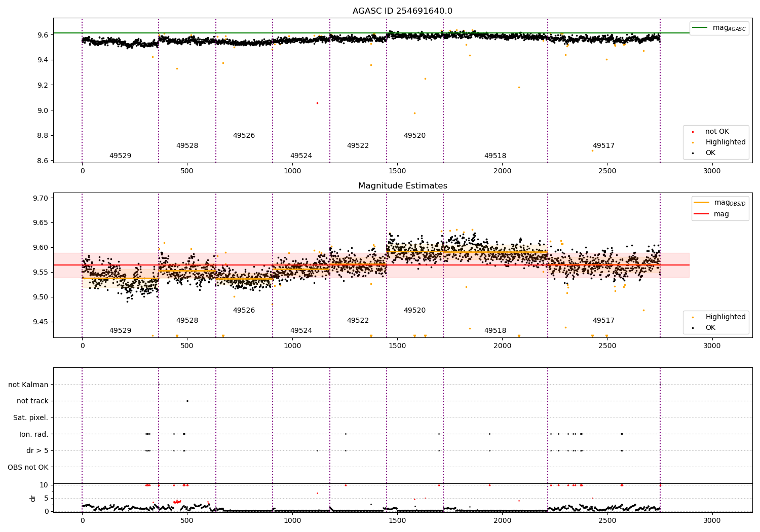Click y-axis tick 9.45 in the middle plot
The width and height of the screenshot is (760, 532).
40,322
